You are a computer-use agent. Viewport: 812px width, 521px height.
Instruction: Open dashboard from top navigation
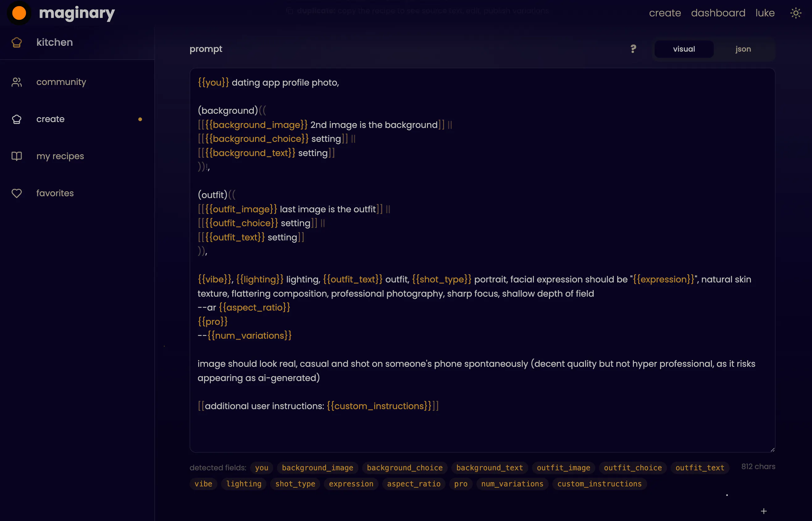[x=718, y=13]
